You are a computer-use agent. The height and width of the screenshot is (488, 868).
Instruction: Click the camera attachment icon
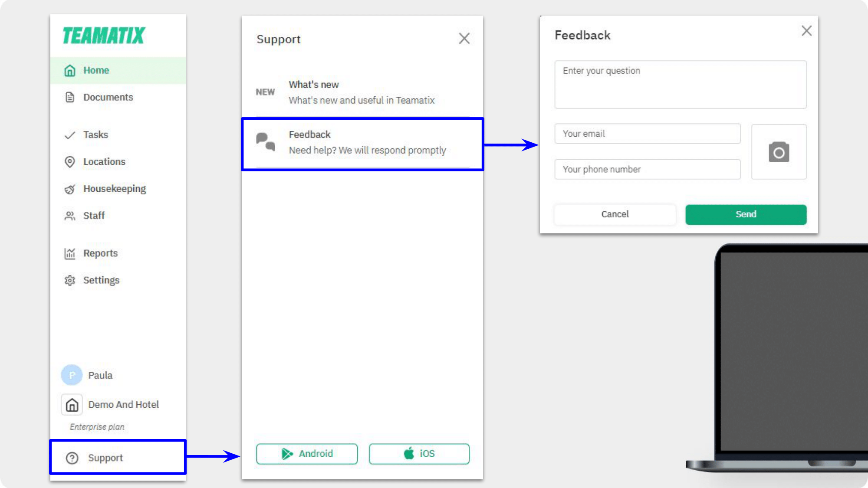pyautogui.click(x=779, y=151)
